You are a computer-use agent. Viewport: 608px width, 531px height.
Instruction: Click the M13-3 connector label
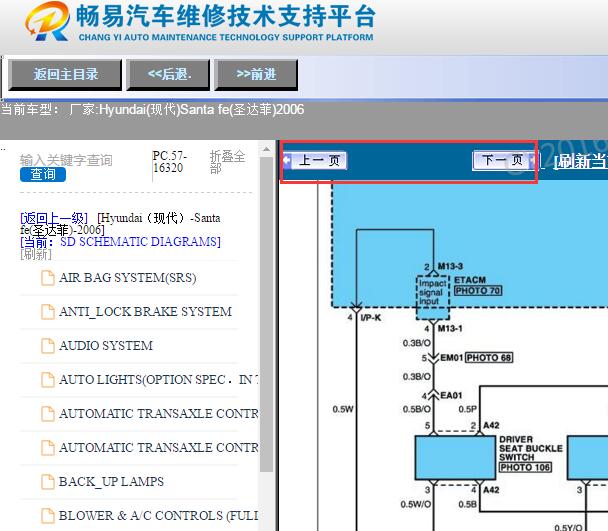point(450,266)
